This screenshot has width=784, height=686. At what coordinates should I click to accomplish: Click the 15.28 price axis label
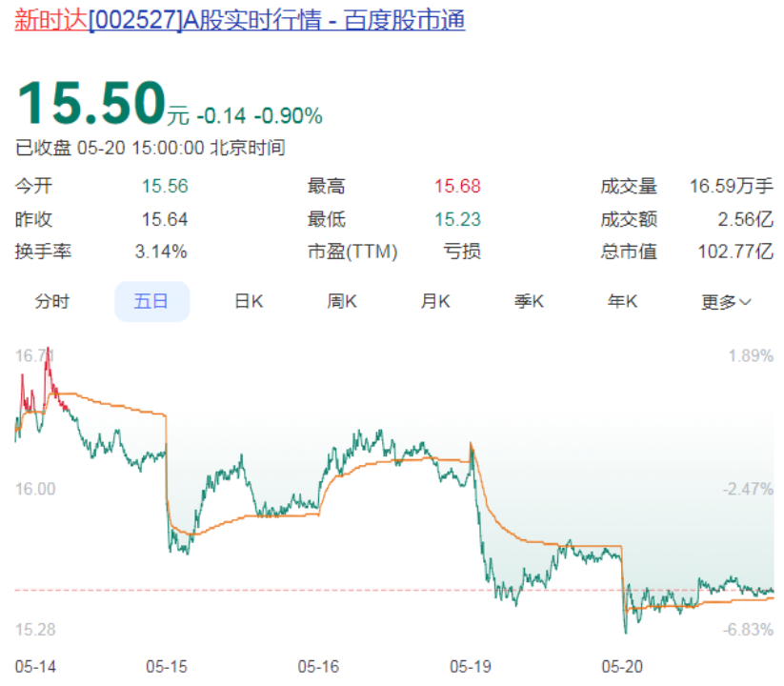pyautogui.click(x=35, y=630)
